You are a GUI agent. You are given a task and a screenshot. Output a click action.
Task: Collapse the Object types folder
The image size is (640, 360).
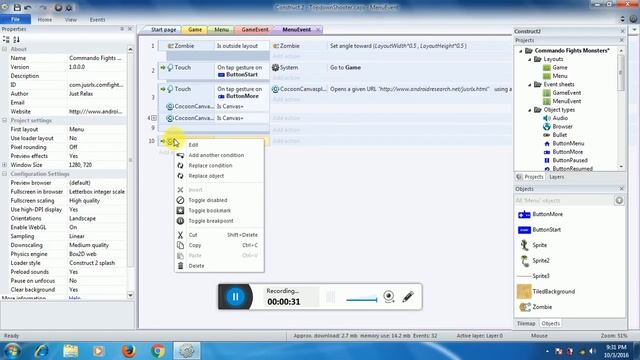click(x=530, y=110)
